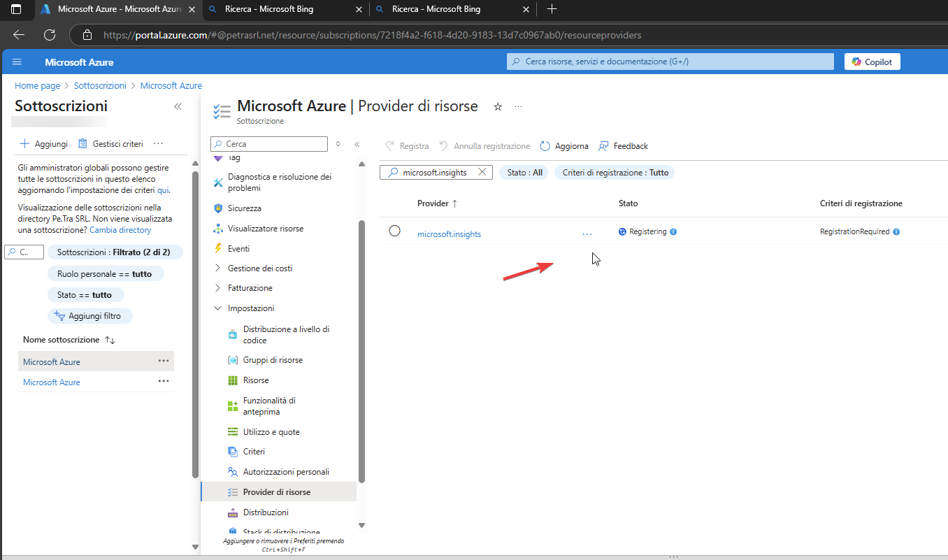Viewport: 948px width, 560px height.
Task: Click the Cambia directory link
Action: pyautogui.click(x=120, y=230)
